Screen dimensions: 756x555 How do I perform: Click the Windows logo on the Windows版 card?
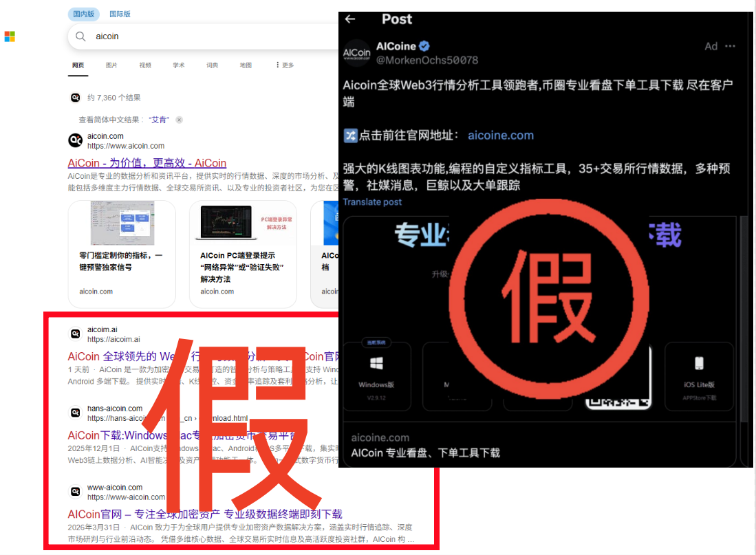377,362
